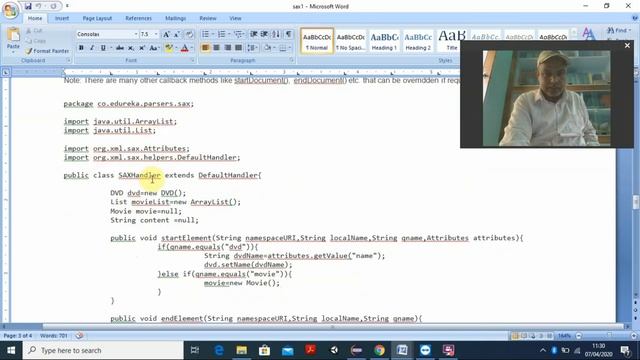Screen dimensions: 640x360
Task: Apply the red font color
Action: click(x=184, y=48)
